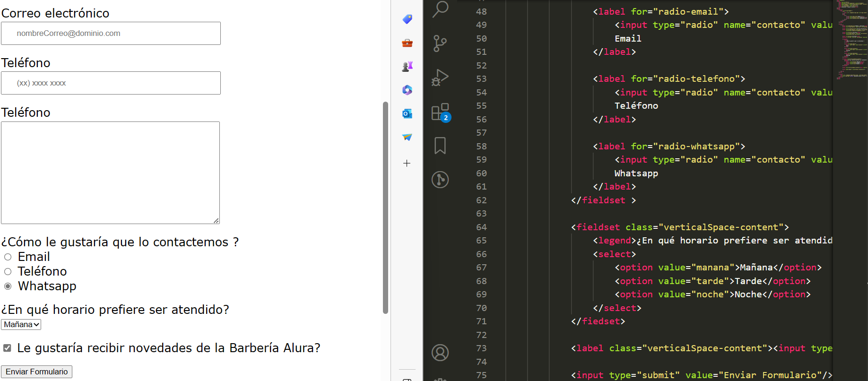Viewport: 868px width, 381px height.
Task: Click the closing </select> tag on line 71
Action: pyautogui.click(x=617, y=308)
